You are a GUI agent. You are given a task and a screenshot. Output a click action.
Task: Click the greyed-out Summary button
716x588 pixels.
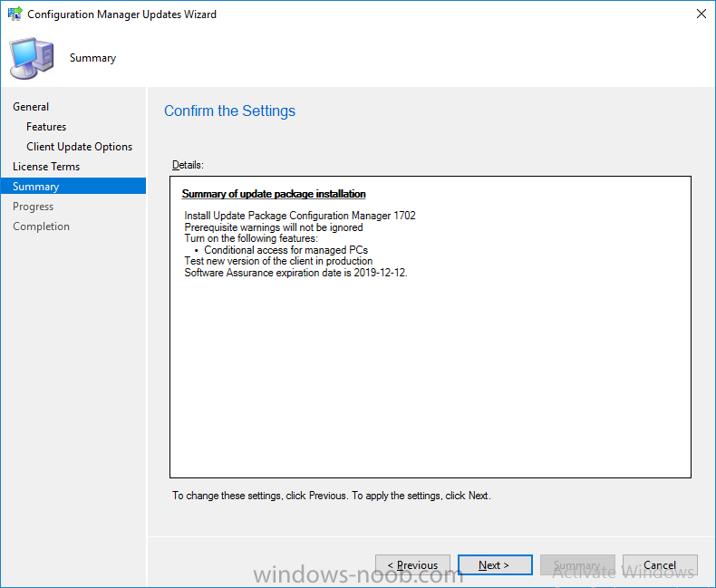pos(577,565)
